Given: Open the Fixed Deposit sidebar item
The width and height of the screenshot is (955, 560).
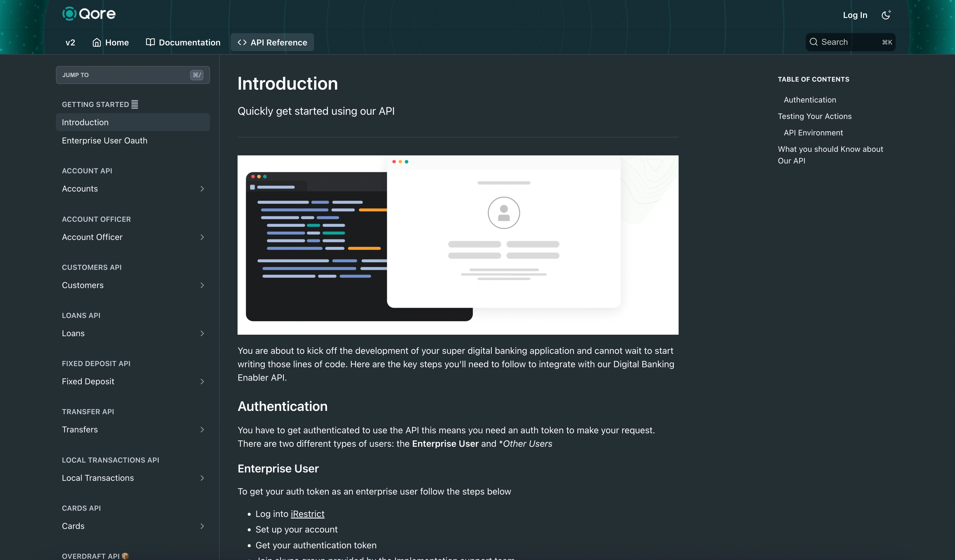Looking at the screenshot, I should coord(133,382).
